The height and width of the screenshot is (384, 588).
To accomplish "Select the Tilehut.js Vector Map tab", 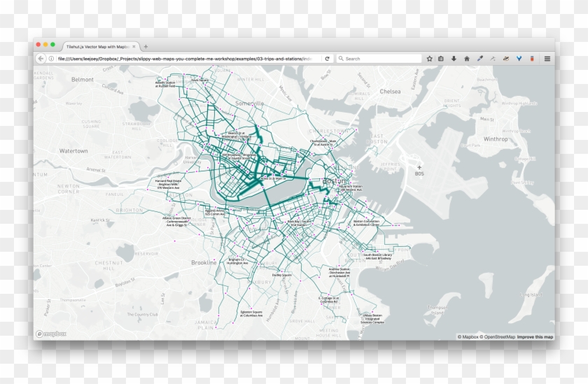I will pos(97,46).
